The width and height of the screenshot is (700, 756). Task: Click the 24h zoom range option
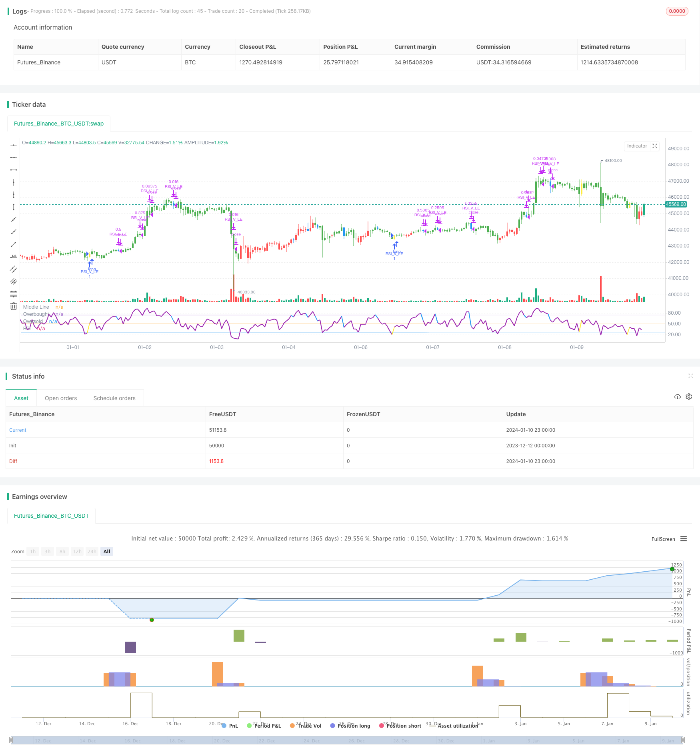pos(92,551)
